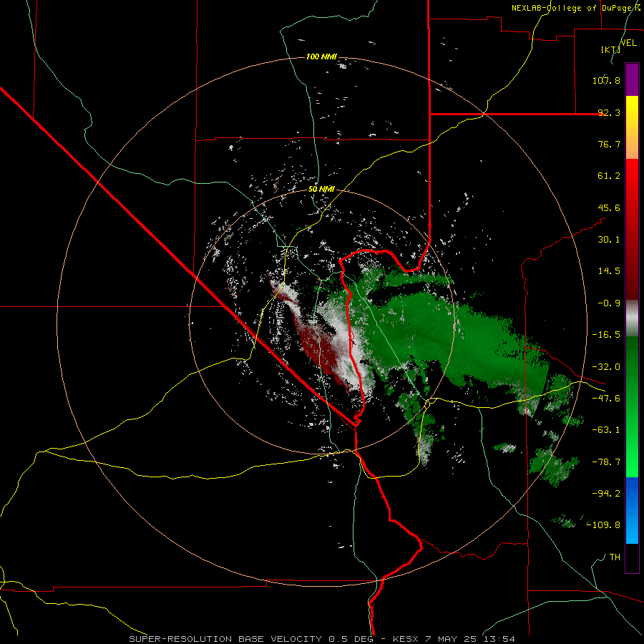Click the 45.6 legend value

(609, 208)
